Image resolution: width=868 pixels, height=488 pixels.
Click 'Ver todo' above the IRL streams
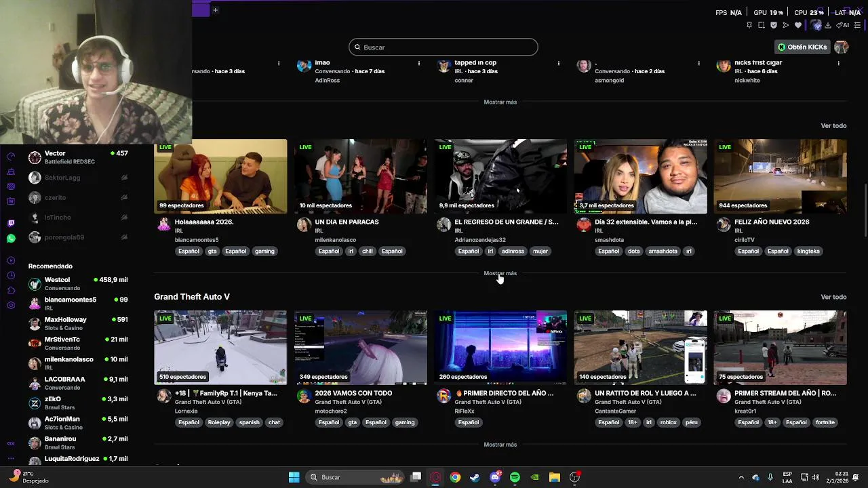pos(833,125)
